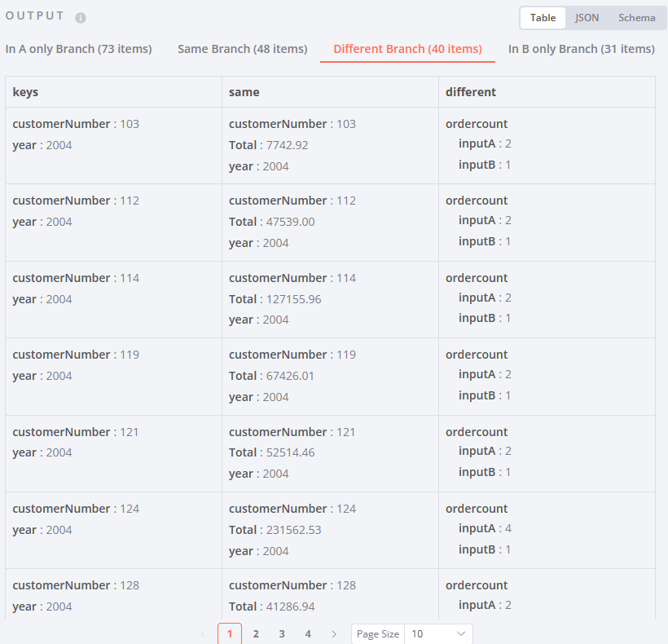This screenshot has height=644, width=668.
Task: Switch to the Schema view
Action: pos(636,17)
